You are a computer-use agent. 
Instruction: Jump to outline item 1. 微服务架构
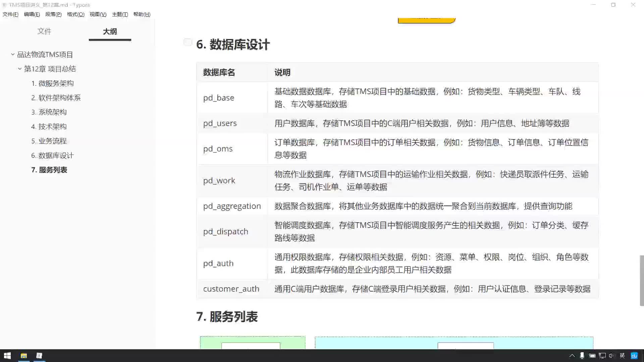[52, 83]
